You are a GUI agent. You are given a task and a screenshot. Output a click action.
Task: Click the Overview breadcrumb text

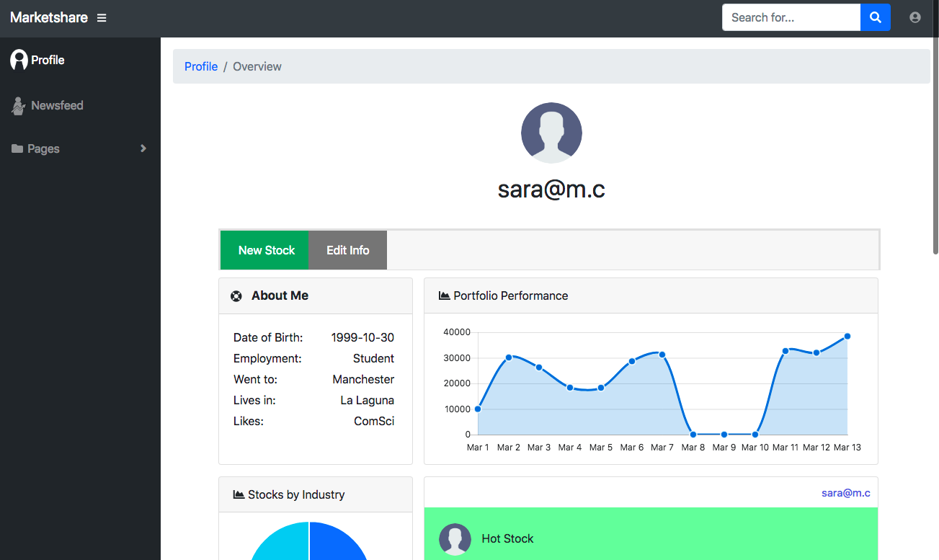pos(257,66)
